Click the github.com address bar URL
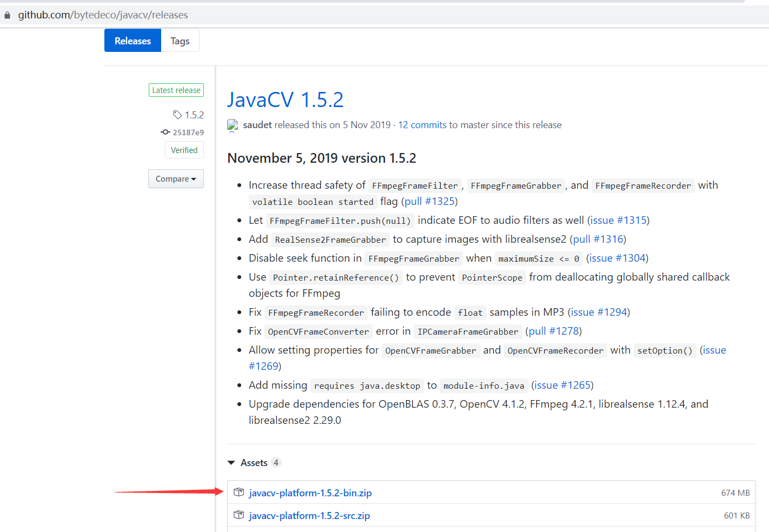The image size is (769, 532). coord(103,15)
